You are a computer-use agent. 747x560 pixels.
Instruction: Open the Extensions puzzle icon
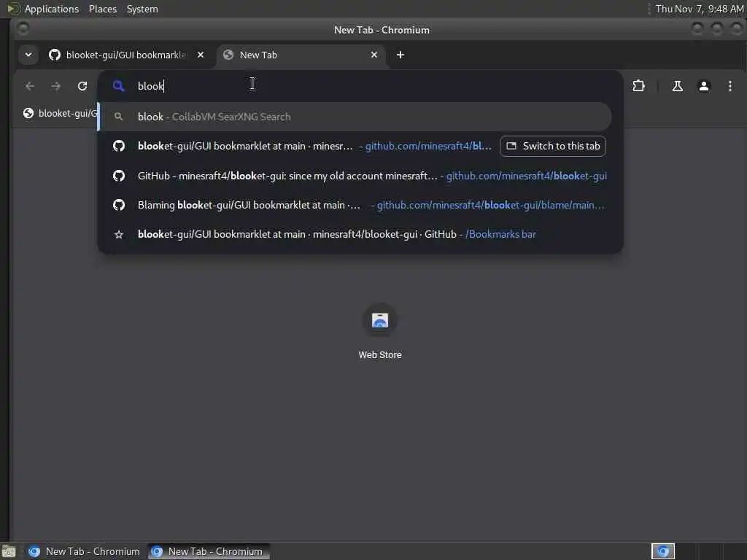coord(638,86)
